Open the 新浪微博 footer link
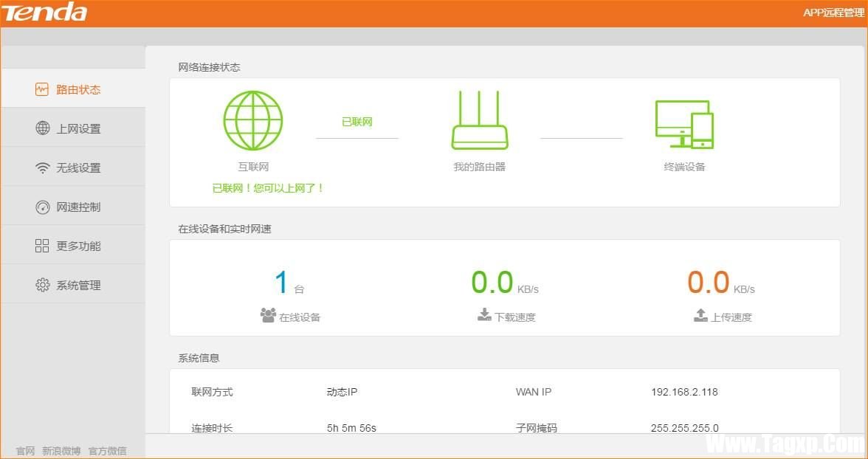The width and height of the screenshot is (868, 459). (x=61, y=451)
